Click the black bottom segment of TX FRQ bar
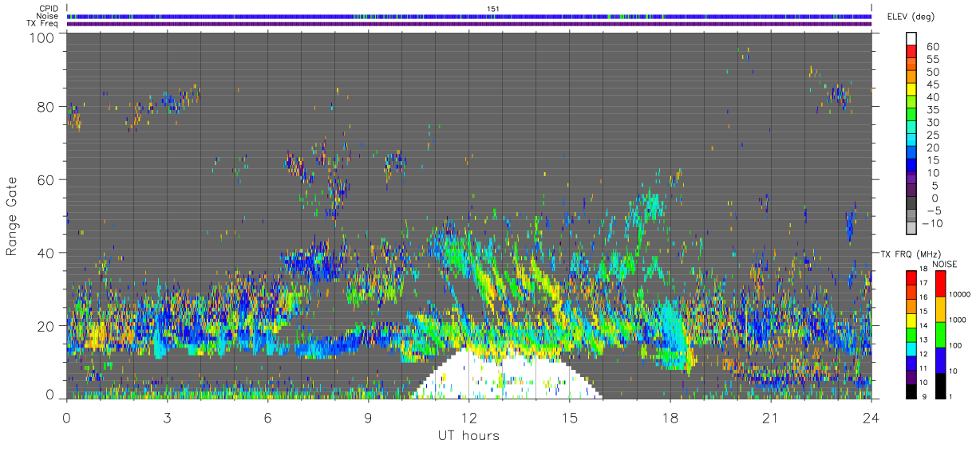The height and width of the screenshot is (452, 980). point(911,391)
